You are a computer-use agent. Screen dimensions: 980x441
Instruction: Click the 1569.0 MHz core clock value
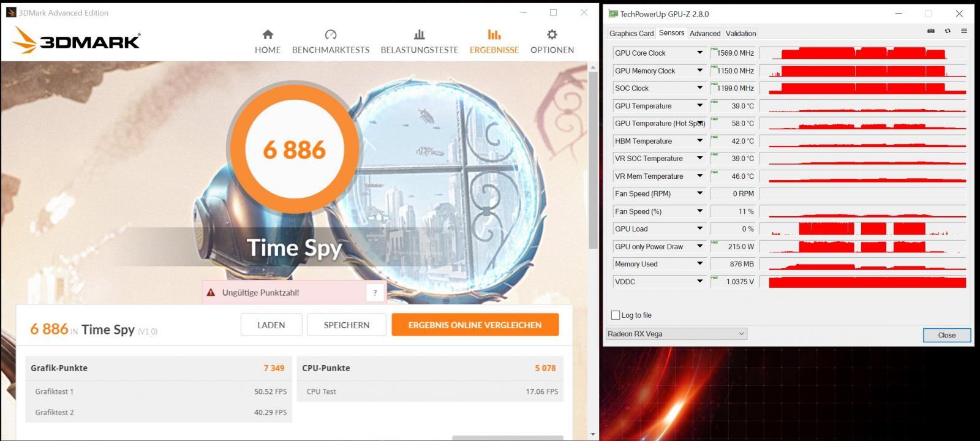733,53
